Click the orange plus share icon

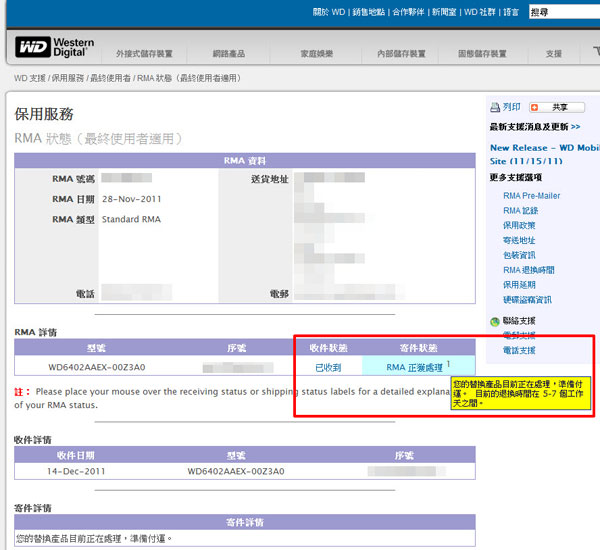click(535, 108)
